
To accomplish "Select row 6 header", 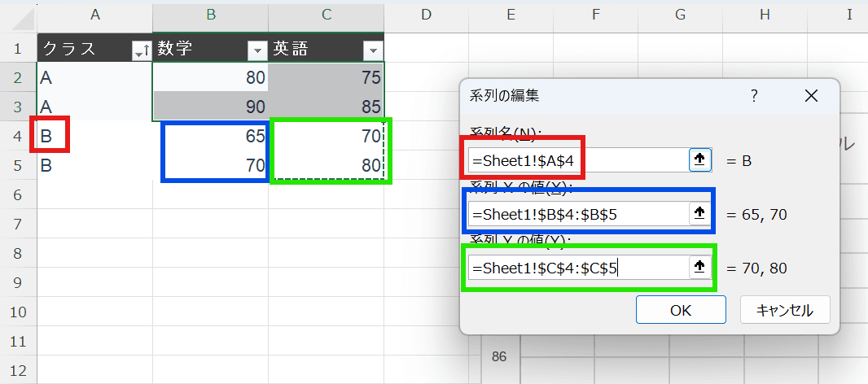I will pos(16,195).
